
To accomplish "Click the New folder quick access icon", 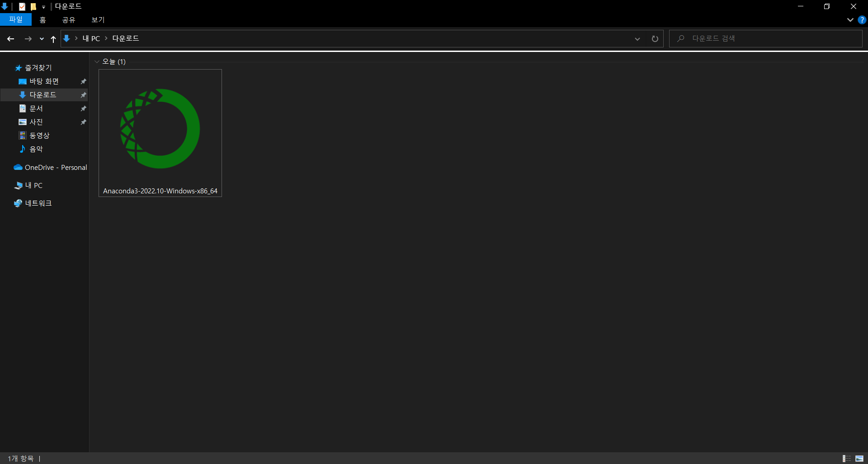I will [33, 6].
